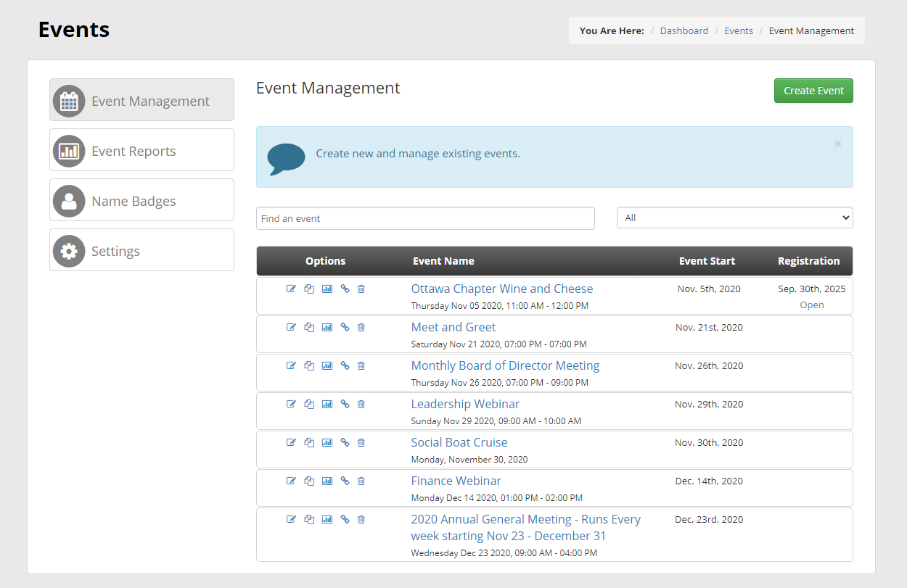The height and width of the screenshot is (588, 907).
Task: Open reports for Ottawa Chapter Wine and Cheese
Action: pyautogui.click(x=327, y=289)
